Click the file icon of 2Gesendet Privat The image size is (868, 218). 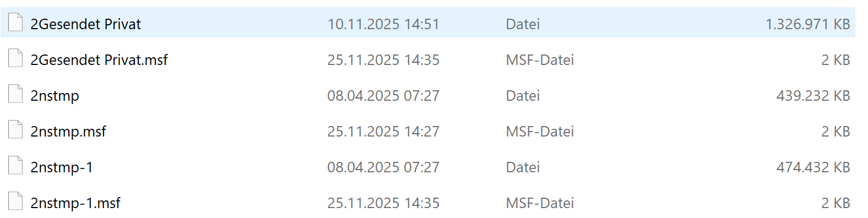coord(15,23)
